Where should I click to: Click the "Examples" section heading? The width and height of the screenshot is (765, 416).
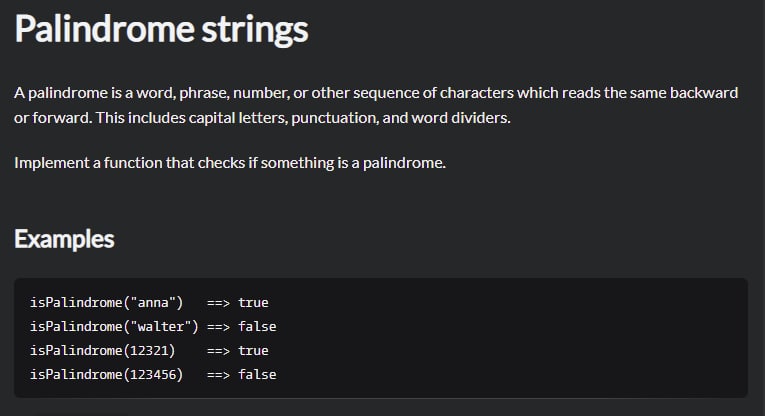[64, 239]
